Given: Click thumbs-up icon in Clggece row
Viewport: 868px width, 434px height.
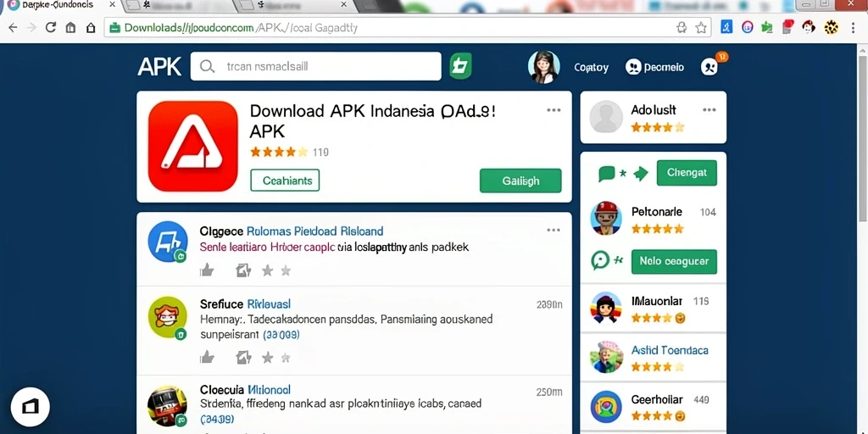Looking at the screenshot, I should click(207, 270).
